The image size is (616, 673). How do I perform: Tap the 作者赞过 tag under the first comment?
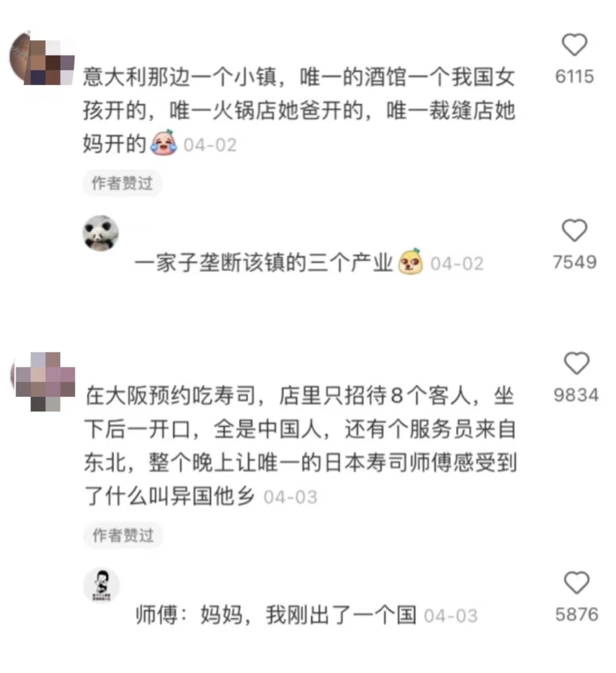(x=122, y=183)
